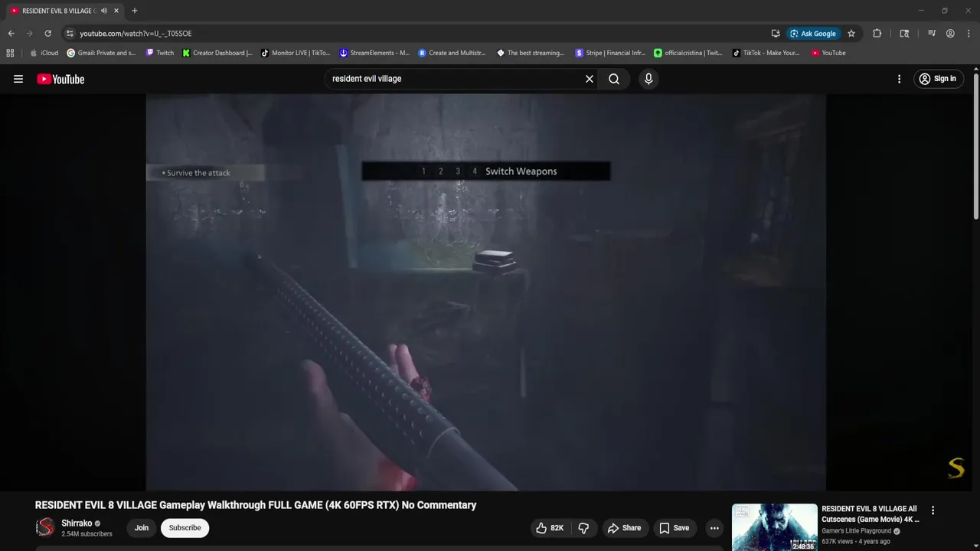Open the Monitor LIVE TikTok bookmark
Screen dimensions: 980x551
[x=296, y=53]
